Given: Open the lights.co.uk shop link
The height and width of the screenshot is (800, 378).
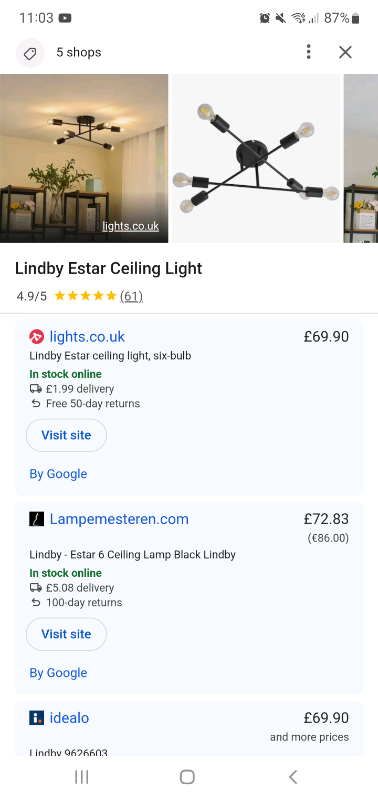Looking at the screenshot, I should point(87,337).
